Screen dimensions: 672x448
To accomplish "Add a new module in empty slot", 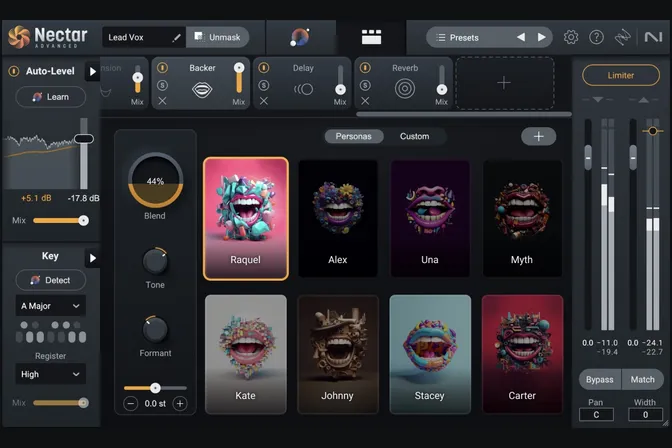I will coord(504,83).
